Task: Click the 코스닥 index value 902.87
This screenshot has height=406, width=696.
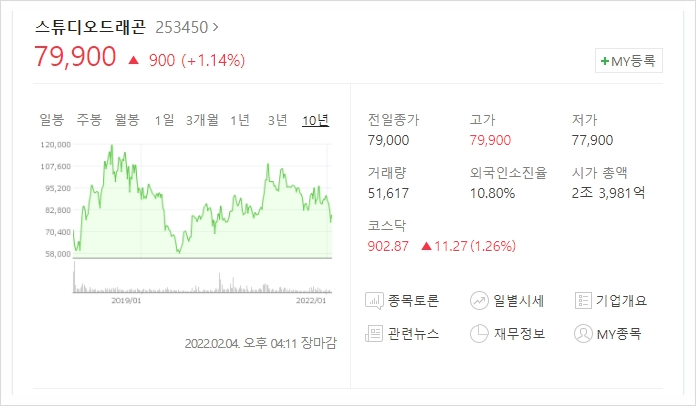Action: click(x=388, y=246)
